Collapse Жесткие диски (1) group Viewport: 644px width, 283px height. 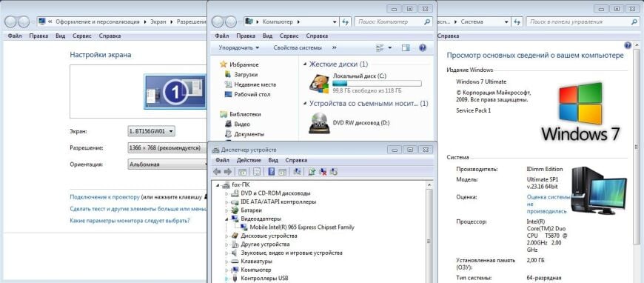coord(305,64)
